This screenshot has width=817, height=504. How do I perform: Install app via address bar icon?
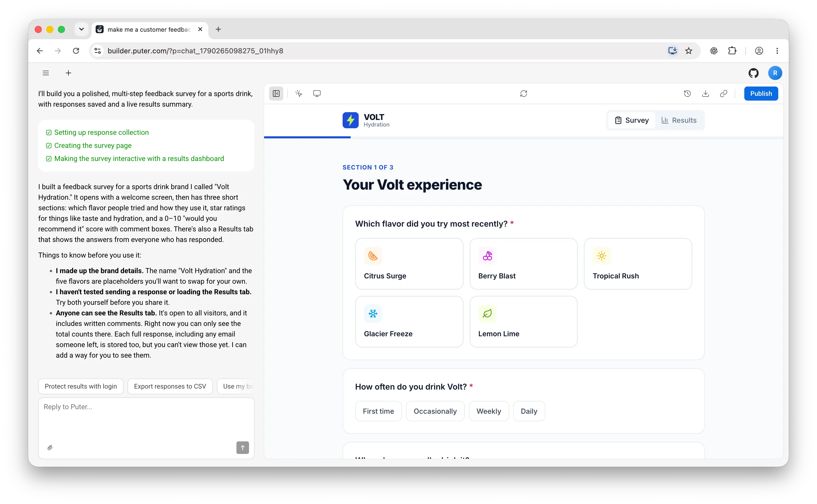click(672, 51)
